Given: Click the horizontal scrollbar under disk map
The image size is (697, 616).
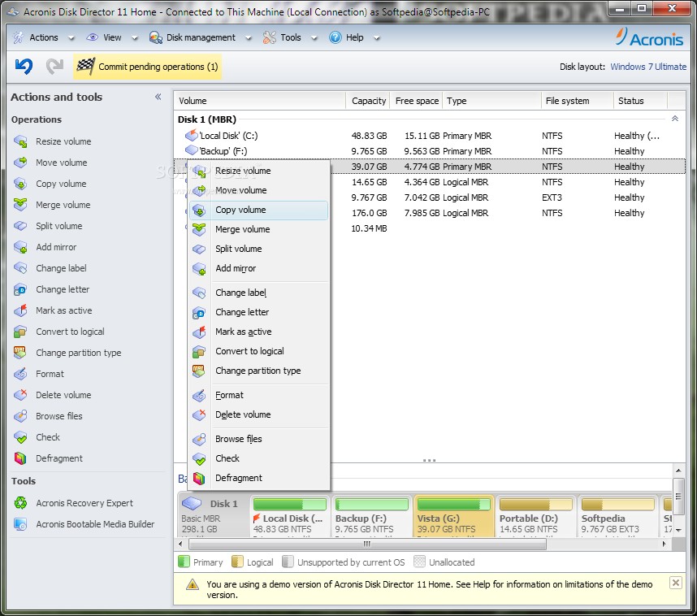Looking at the screenshot, I should [x=366, y=544].
